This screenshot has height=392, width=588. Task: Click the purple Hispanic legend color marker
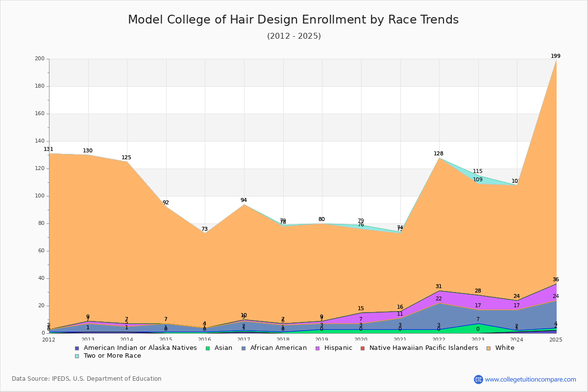tap(317, 348)
